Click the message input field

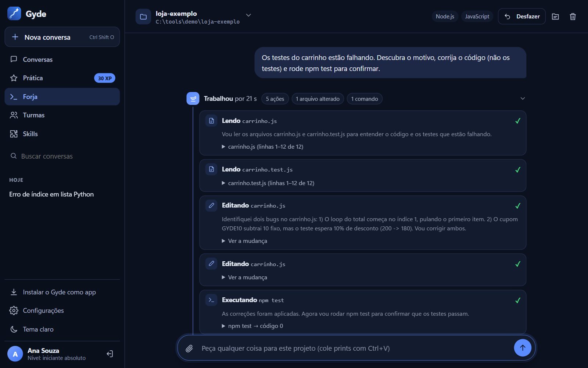355,348
